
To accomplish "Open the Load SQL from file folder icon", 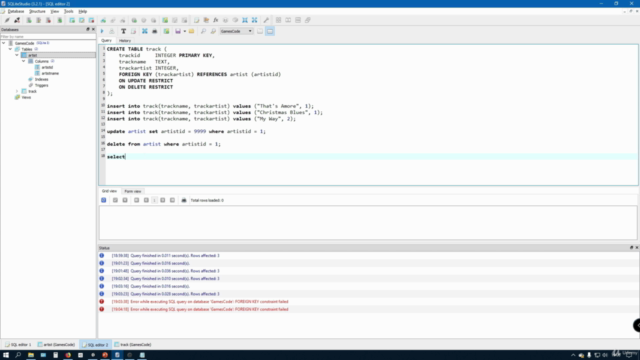I will [191, 31].
